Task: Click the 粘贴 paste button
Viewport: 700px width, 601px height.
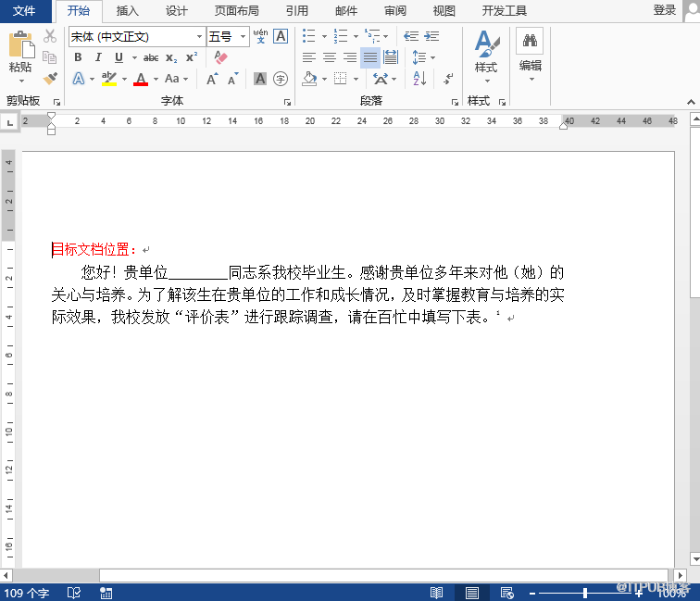Action: 19,56
